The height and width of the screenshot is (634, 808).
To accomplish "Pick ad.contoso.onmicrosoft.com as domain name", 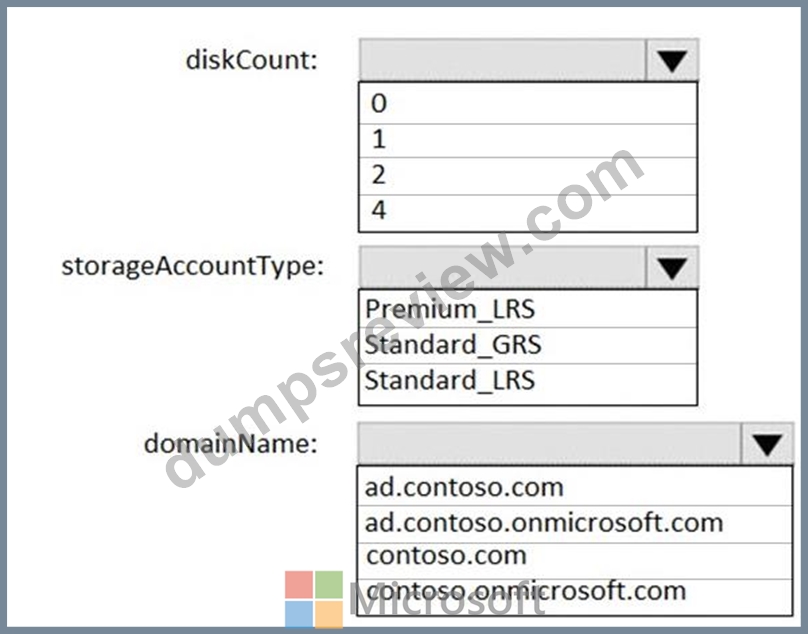I will [575, 524].
